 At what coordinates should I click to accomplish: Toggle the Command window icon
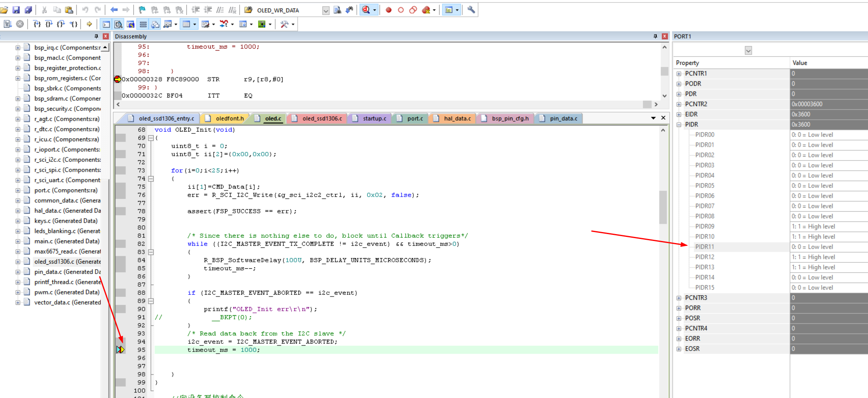coord(106,24)
